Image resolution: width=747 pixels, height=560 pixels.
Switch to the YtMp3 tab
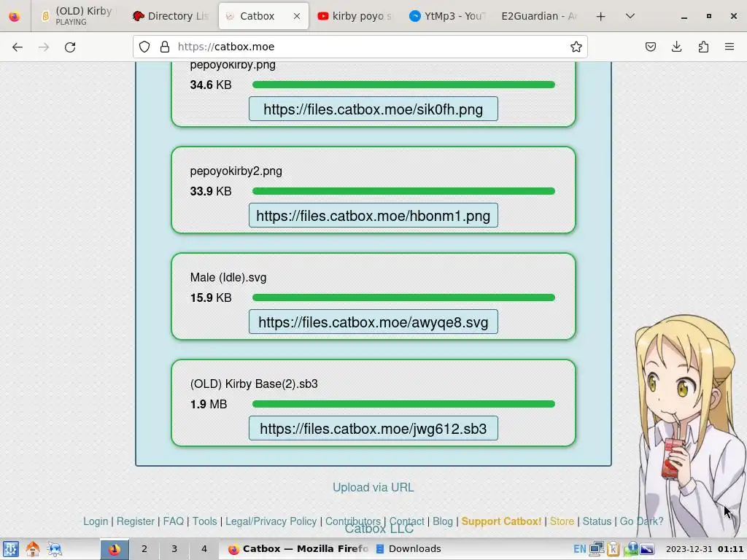click(x=447, y=16)
